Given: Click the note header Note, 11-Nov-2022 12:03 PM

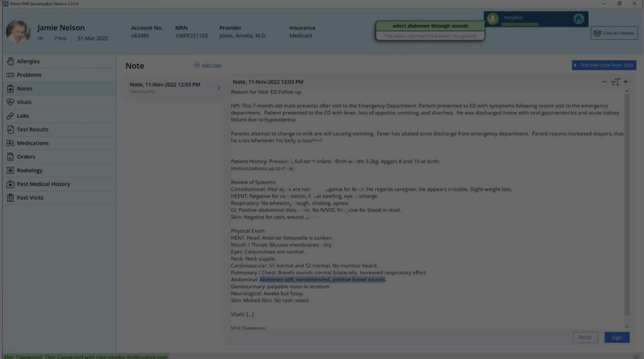Looking at the screenshot, I should tap(268, 82).
